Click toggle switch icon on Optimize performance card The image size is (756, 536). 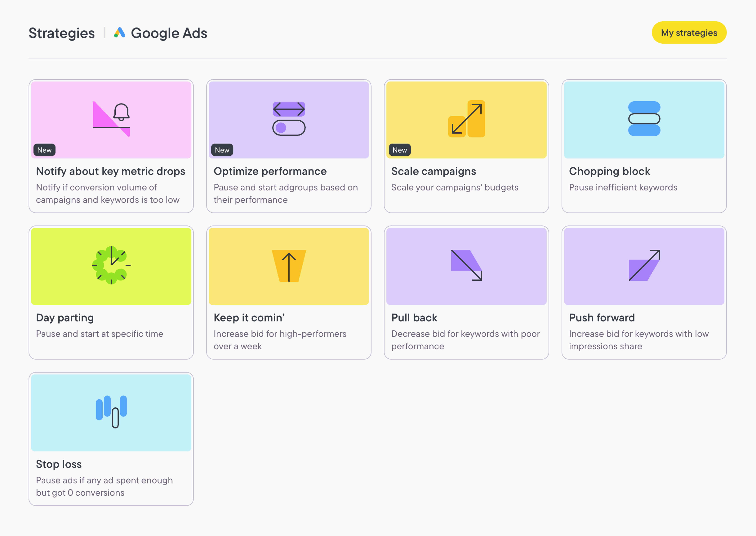289,128
